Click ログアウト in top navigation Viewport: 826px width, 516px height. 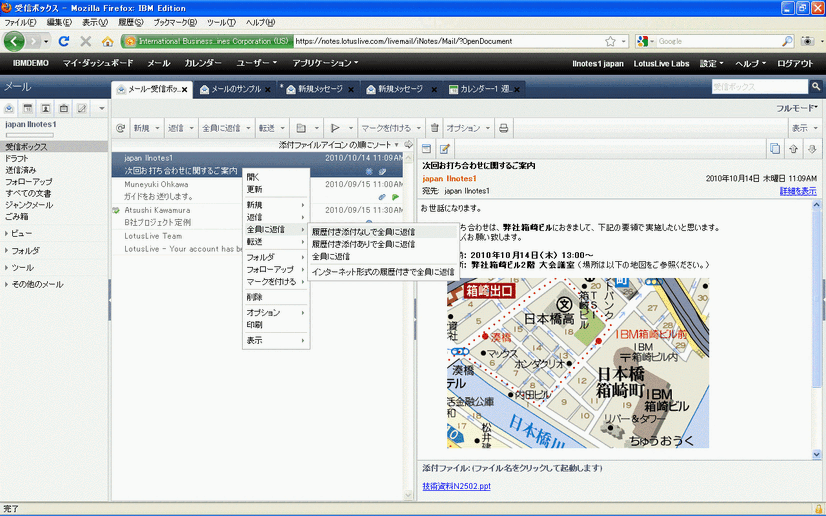click(795, 63)
